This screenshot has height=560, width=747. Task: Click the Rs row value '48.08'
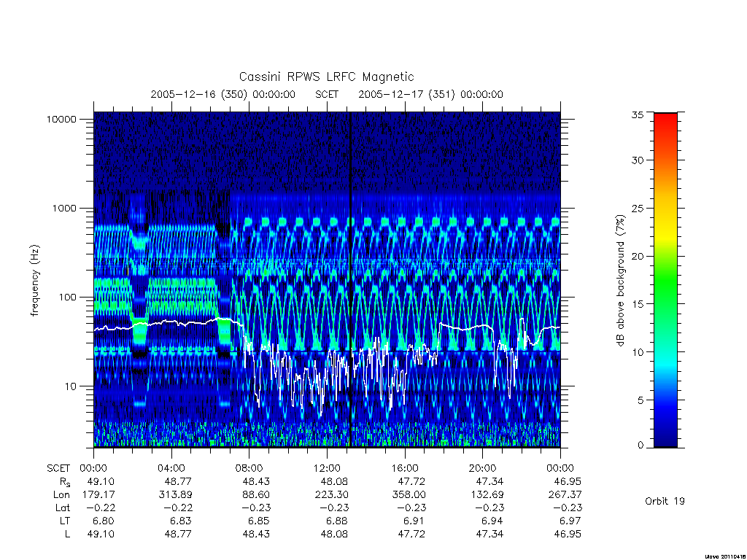pyautogui.click(x=334, y=481)
